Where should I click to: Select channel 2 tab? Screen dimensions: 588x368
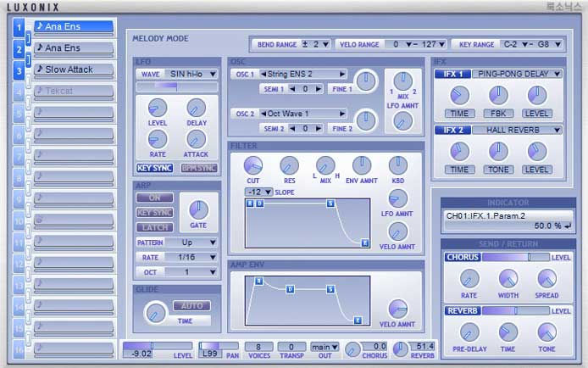(19, 49)
